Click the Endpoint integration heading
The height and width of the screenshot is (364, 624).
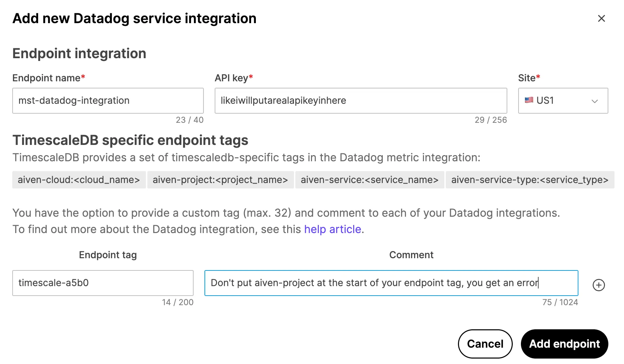79,53
